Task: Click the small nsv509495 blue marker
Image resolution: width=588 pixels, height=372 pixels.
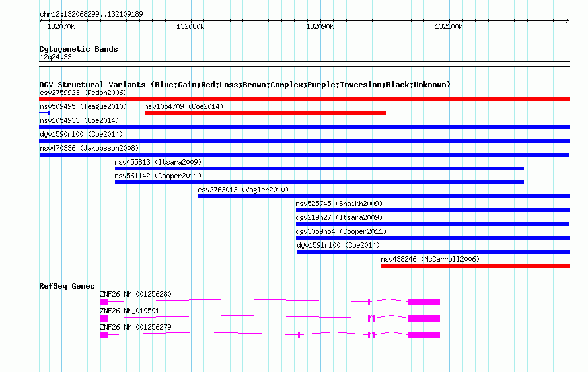Action: (x=44, y=113)
